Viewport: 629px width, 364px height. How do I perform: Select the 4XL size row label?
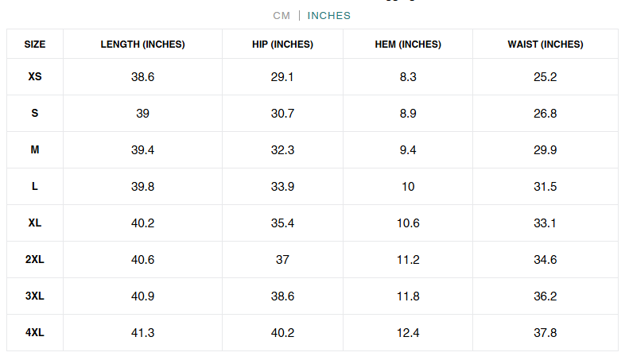tap(35, 333)
